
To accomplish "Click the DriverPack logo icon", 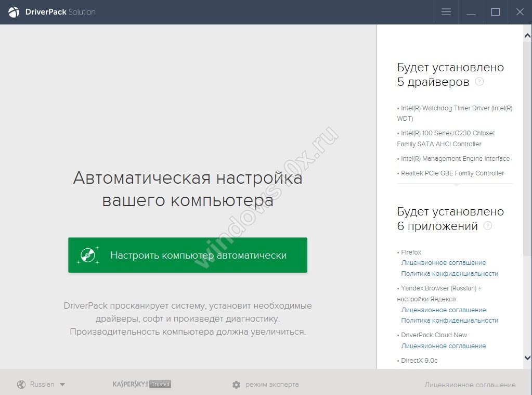I will click(14, 12).
